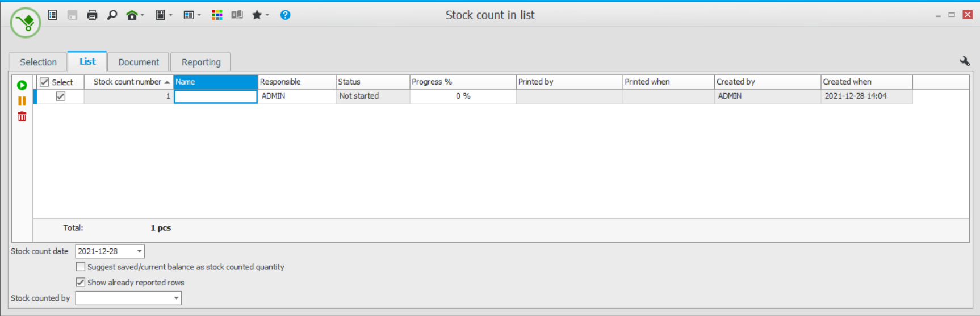Switch to the Selection tab

coord(38,62)
